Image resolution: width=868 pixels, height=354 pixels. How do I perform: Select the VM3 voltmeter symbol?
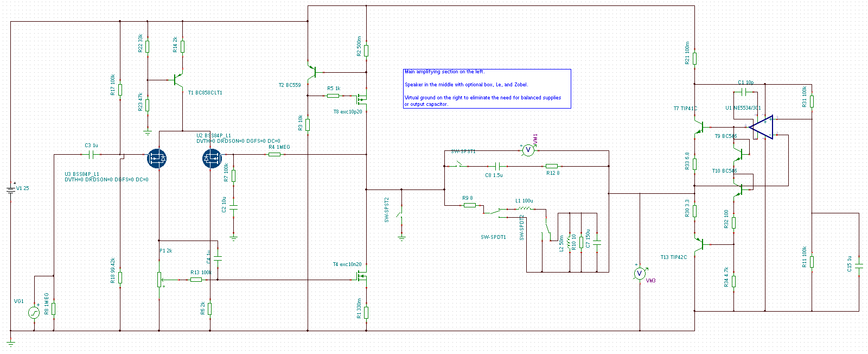[x=640, y=273]
